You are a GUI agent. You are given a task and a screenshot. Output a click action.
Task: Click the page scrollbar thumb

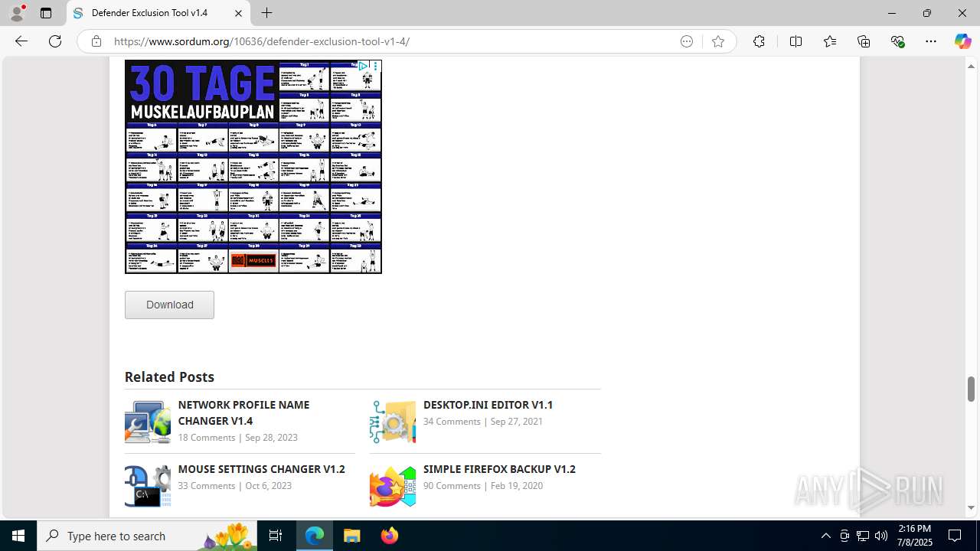click(971, 389)
